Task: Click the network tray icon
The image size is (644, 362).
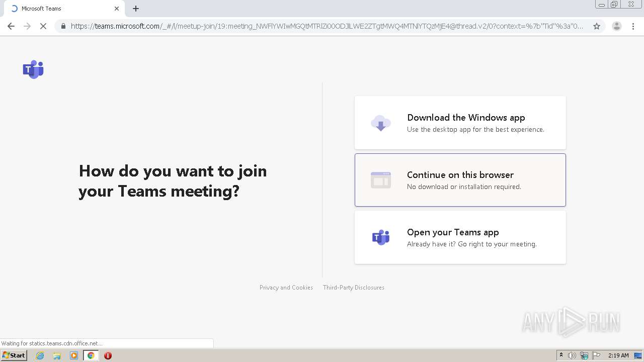Action: [x=584, y=355]
